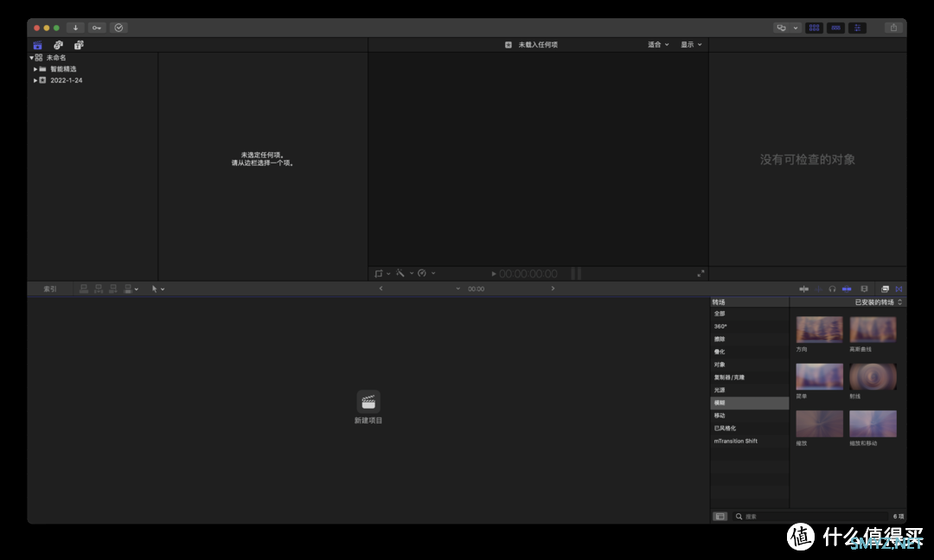934x560 pixels.
Task: Click the append clip edit icon
Action: click(x=112, y=290)
